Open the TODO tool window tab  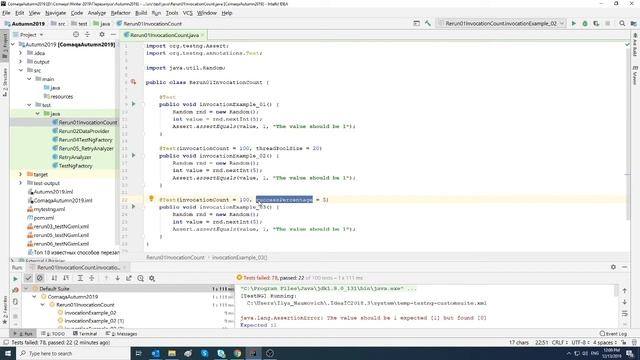53,333
